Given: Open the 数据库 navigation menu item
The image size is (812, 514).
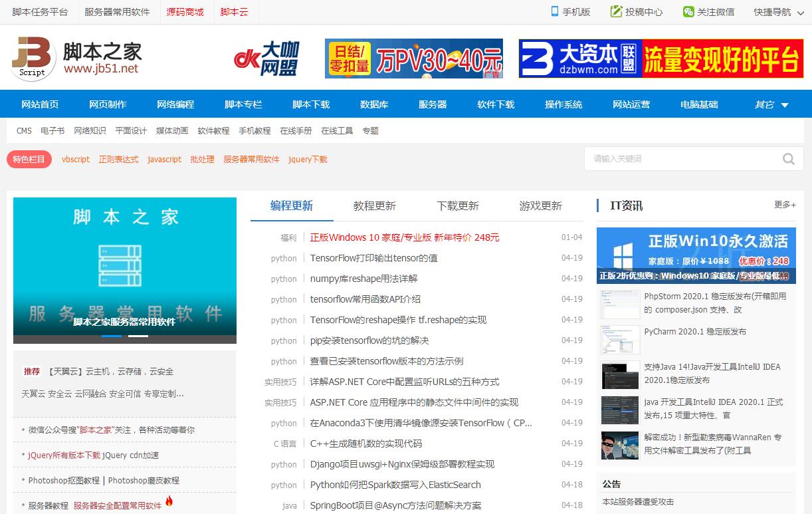Looking at the screenshot, I should [374, 104].
